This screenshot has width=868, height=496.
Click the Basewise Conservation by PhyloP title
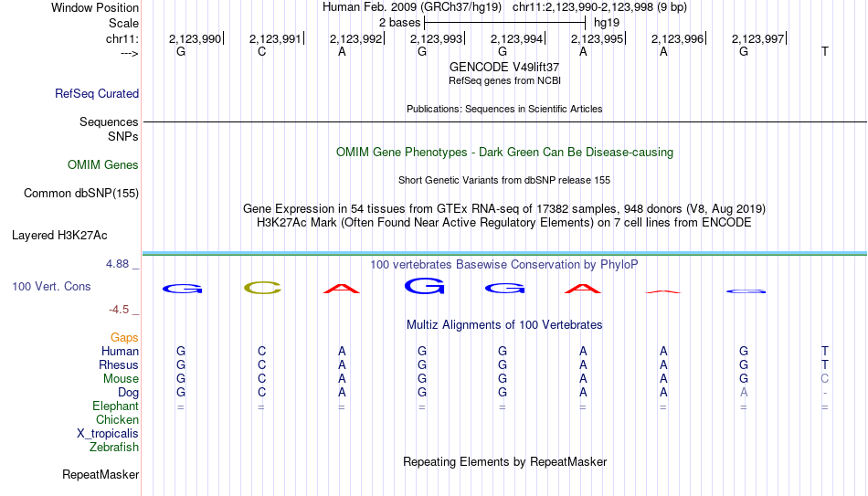(x=504, y=265)
